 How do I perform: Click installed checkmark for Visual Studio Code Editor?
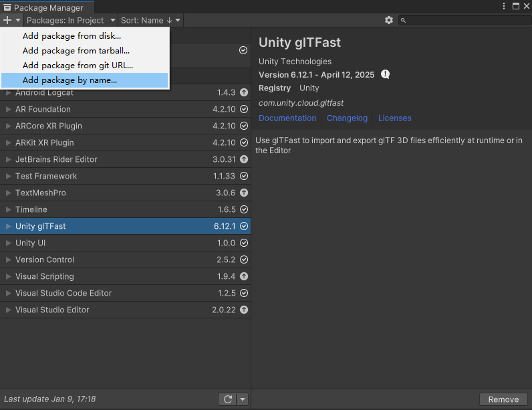tap(244, 293)
